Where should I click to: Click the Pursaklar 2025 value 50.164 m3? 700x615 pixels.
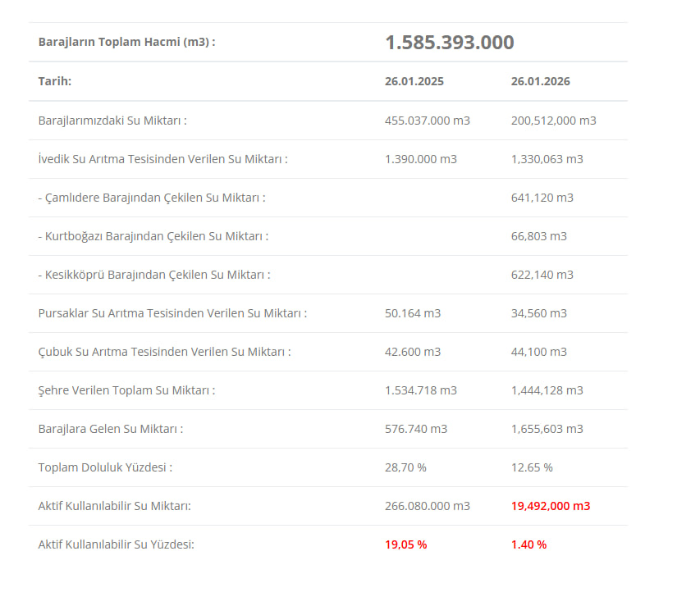pos(412,313)
